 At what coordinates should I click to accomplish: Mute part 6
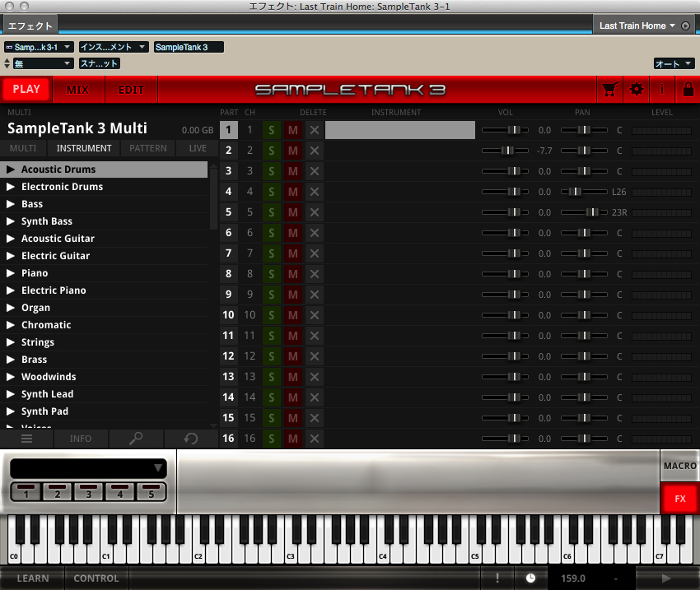[293, 233]
